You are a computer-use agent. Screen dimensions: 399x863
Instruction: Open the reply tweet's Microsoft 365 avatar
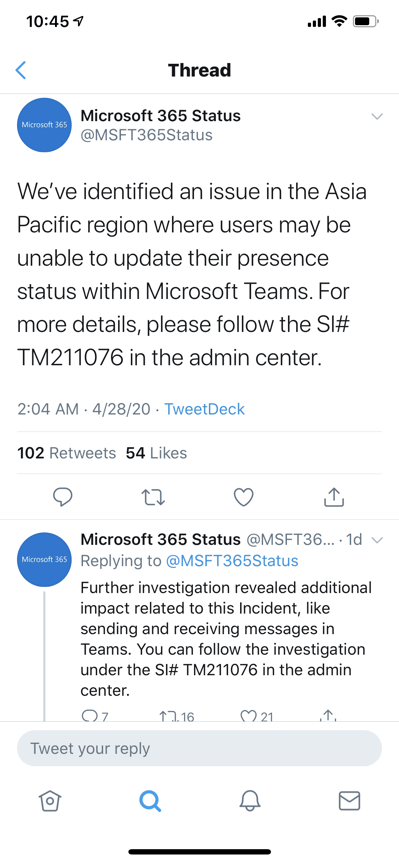44,560
